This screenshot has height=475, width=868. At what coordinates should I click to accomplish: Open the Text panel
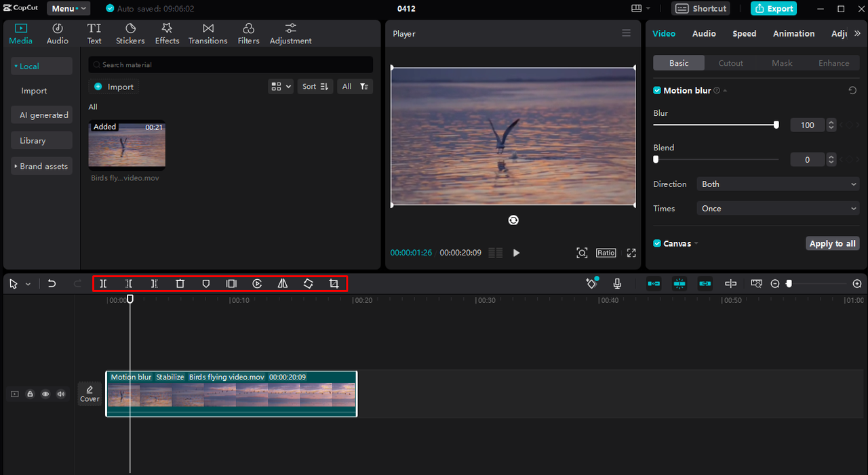[94, 34]
